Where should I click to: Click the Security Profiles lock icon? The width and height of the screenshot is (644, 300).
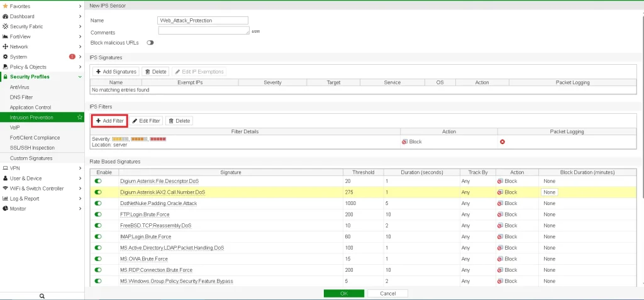pyautogui.click(x=5, y=77)
